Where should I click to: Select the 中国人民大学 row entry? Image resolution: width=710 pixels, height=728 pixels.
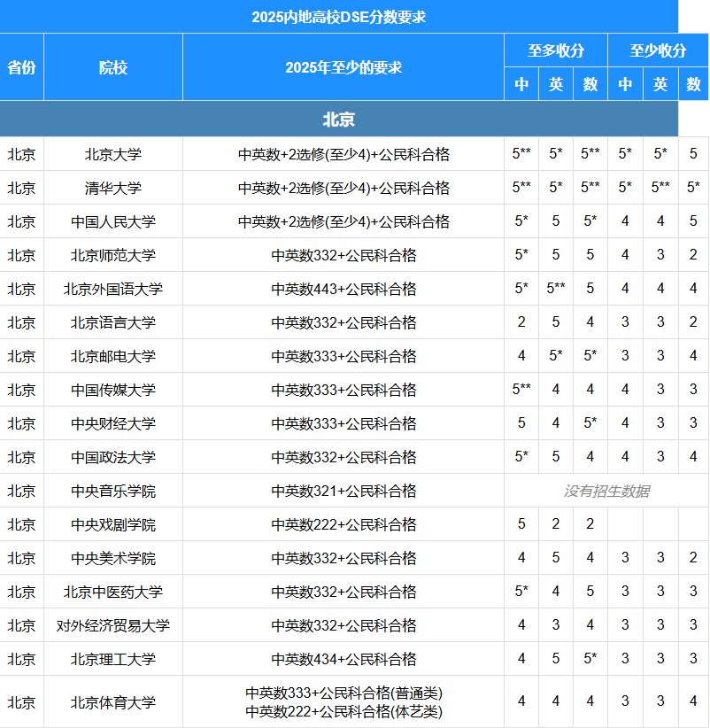tap(112, 221)
